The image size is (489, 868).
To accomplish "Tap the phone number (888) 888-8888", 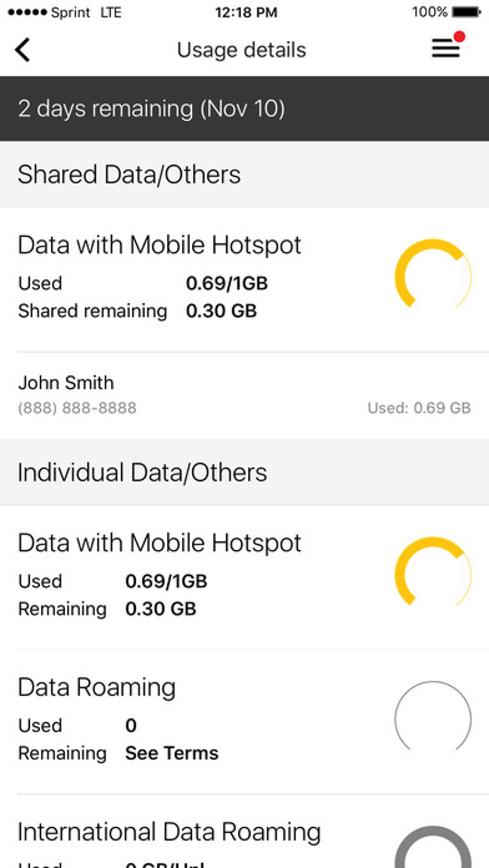I will click(x=77, y=408).
